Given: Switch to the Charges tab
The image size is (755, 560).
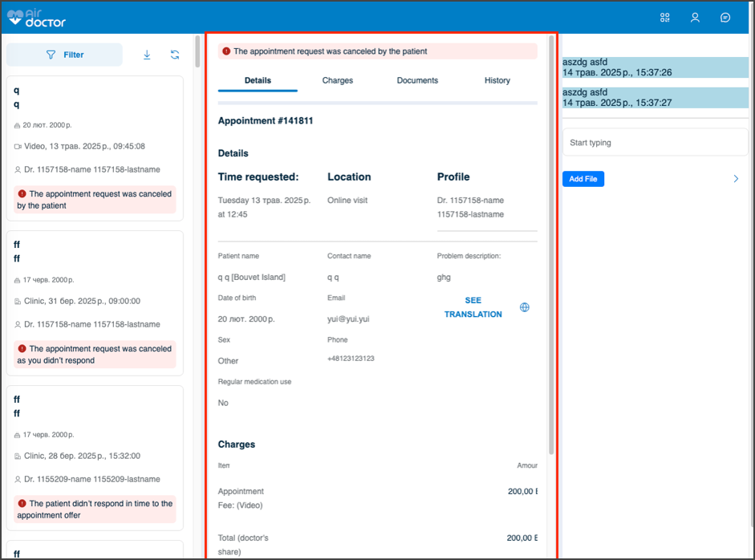Looking at the screenshot, I should click(x=337, y=80).
